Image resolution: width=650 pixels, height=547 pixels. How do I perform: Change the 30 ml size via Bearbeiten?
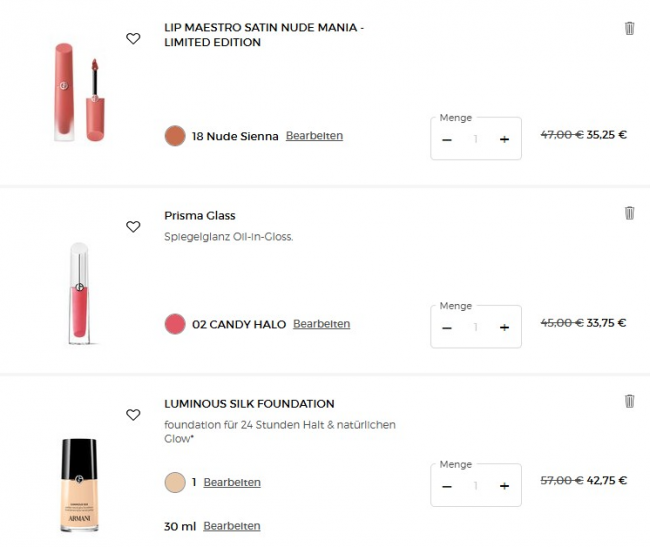[x=232, y=526]
